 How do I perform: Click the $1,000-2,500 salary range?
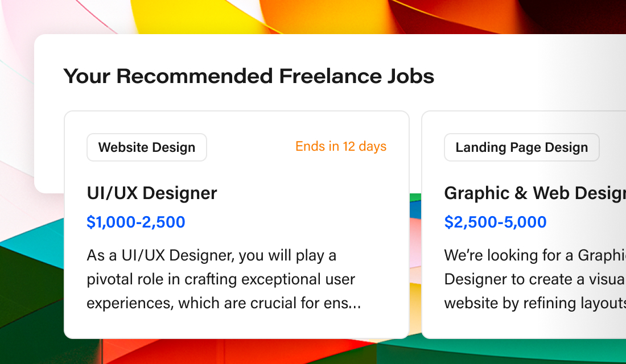(136, 222)
